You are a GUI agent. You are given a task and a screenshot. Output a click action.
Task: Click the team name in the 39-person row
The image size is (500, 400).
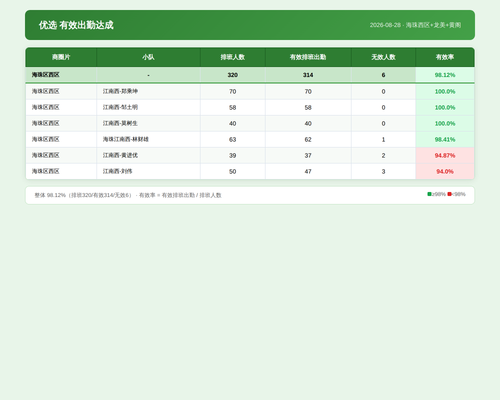pyautogui.click(x=120, y=155)
